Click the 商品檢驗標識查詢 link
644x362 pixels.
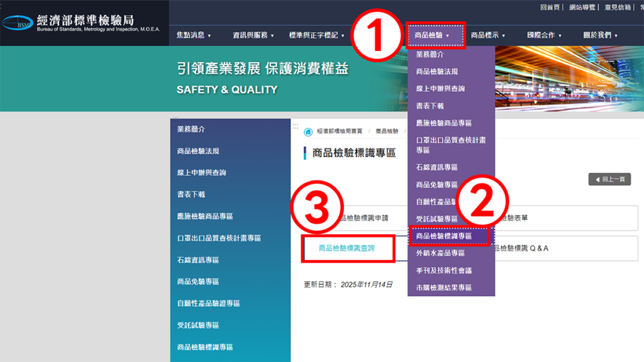(x=347, y=248)
